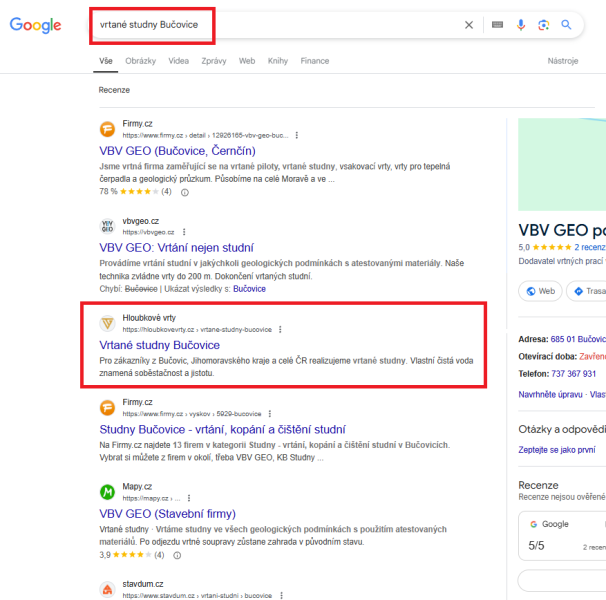This screenshot has height=600, width=606.
Task: Open Studny Bučovice - vrtání, kopání link
Action: point(222,430)
